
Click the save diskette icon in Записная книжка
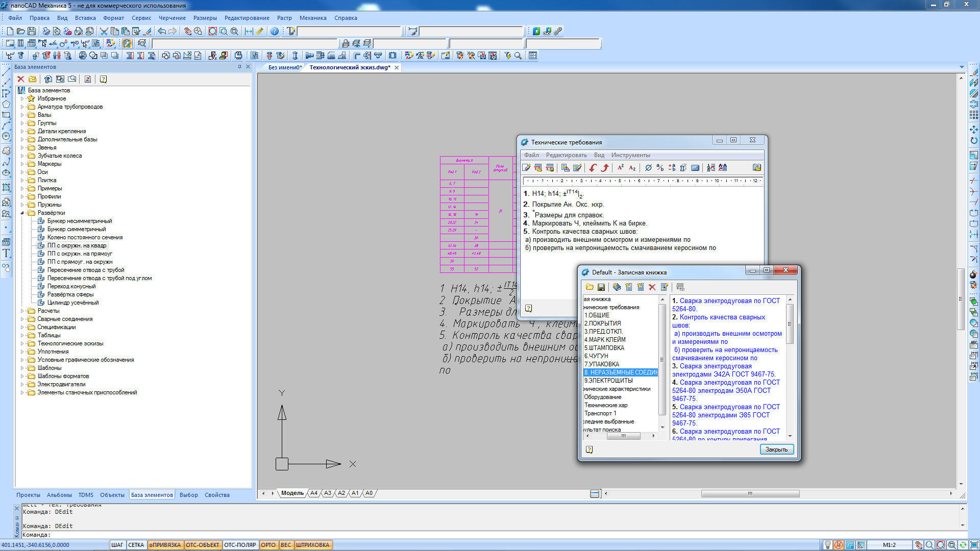(x=601, y=287)
